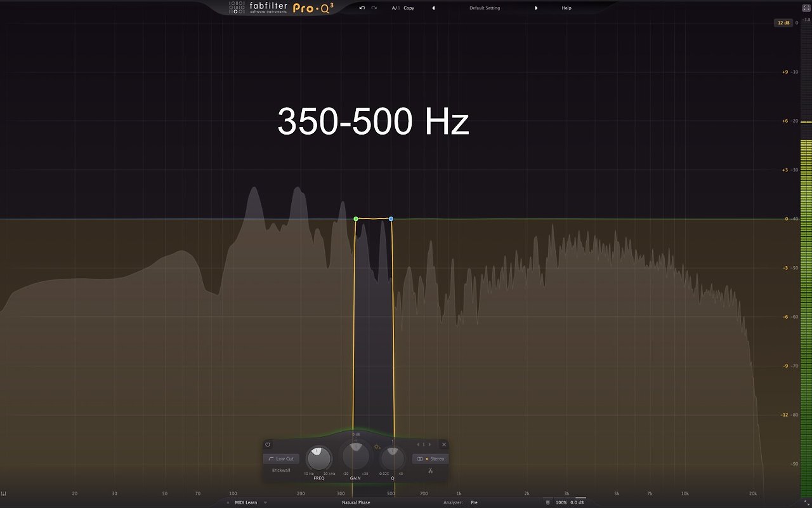Select the previous band arrow in band panel
This screenshot has width=812, height=508.
[x=417, y=444]
